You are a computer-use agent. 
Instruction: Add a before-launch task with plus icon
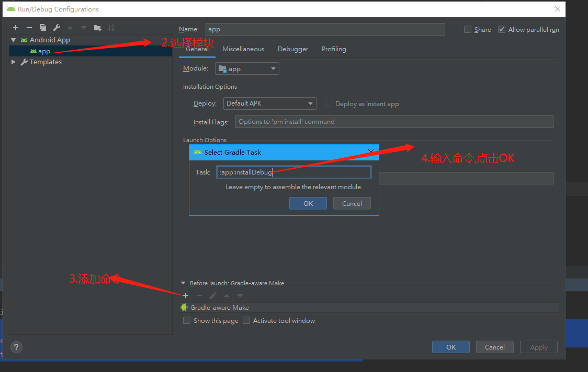coord(186,295)
